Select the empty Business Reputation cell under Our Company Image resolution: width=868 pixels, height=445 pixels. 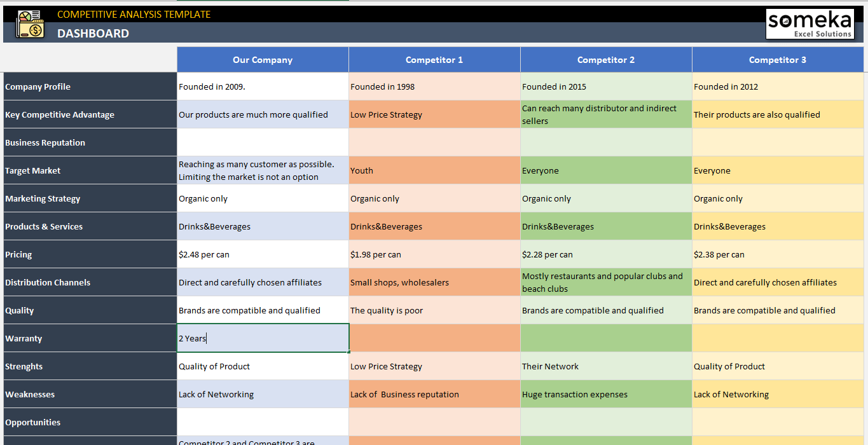(263, 142)
